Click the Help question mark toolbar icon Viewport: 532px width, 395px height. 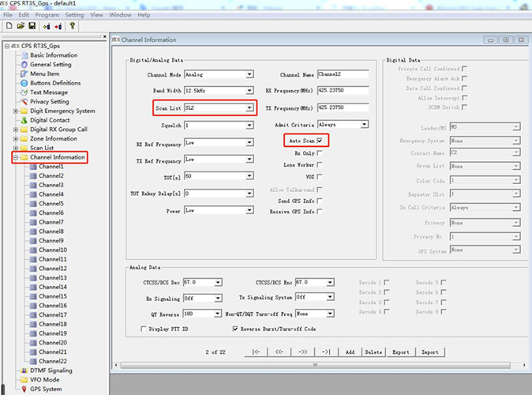click(73, 25)
